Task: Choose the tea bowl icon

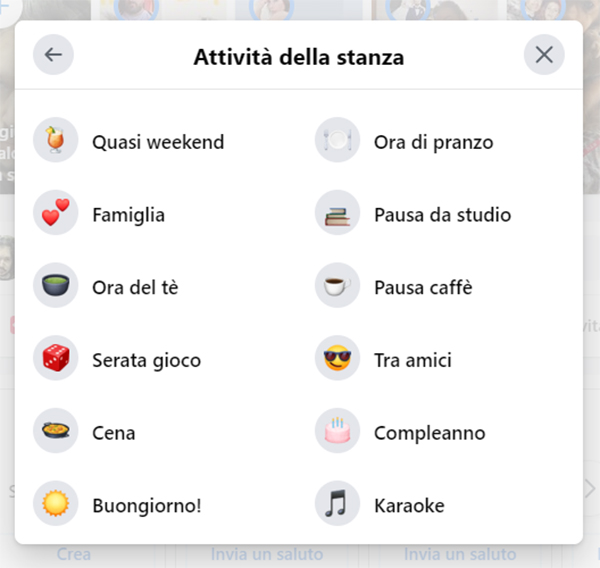Action: [54, 288]
